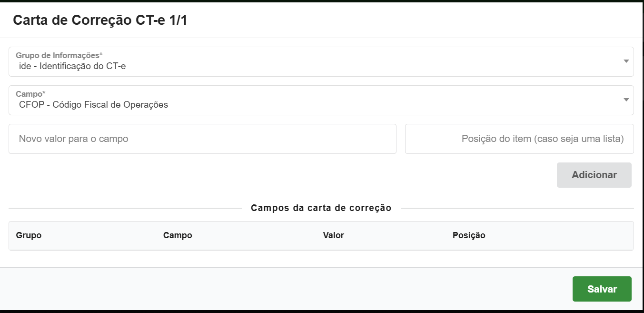Click the Posição column header
Screen dimensions: 644x313
(x=469, y=235)
